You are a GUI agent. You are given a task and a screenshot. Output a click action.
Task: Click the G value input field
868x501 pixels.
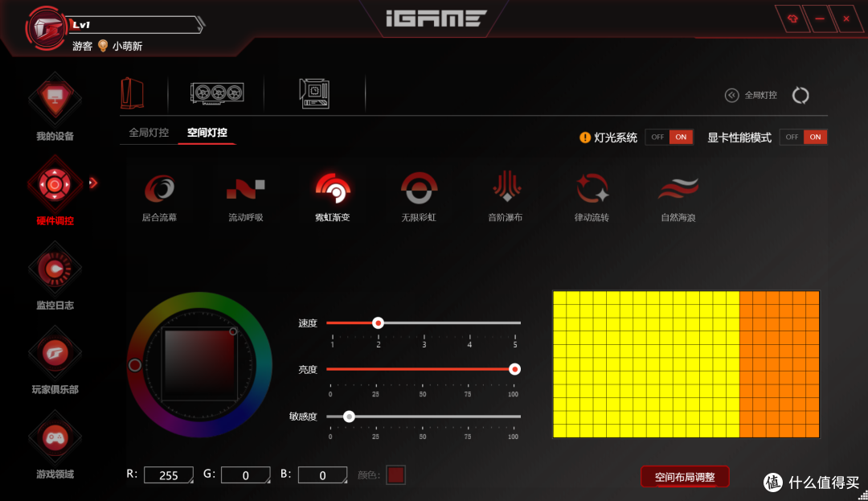(245, 475)
